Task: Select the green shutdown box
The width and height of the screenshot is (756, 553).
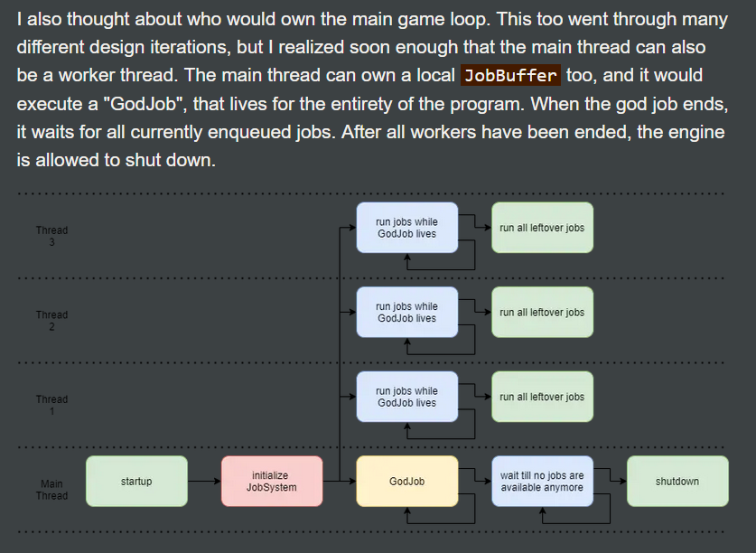Action: [x=677, y=482]
